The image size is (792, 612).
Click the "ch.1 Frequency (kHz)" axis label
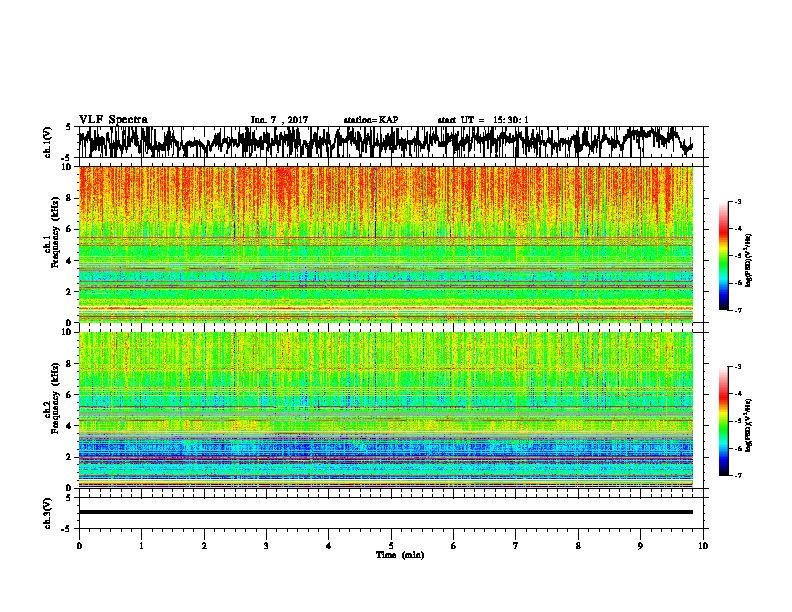[51, 233]
